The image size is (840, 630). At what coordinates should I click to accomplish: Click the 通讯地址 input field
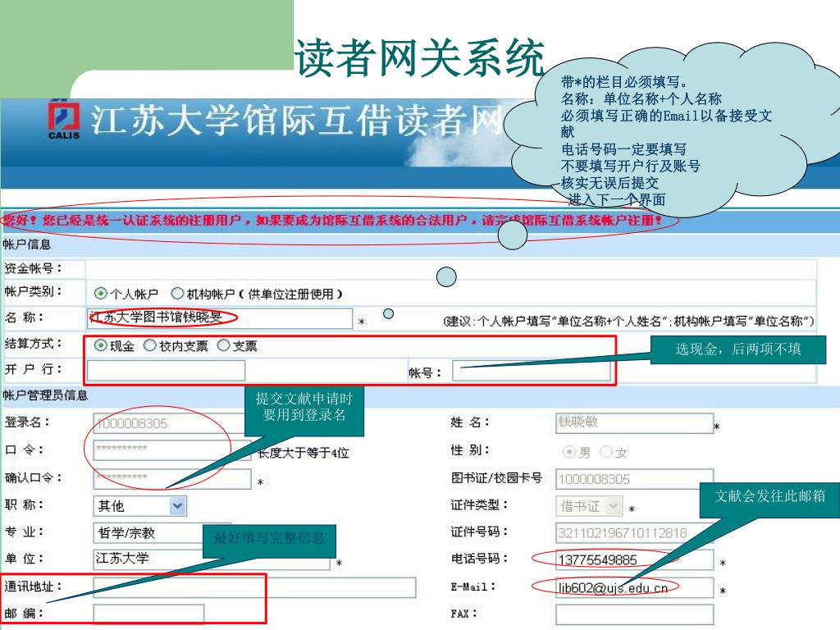255,587
